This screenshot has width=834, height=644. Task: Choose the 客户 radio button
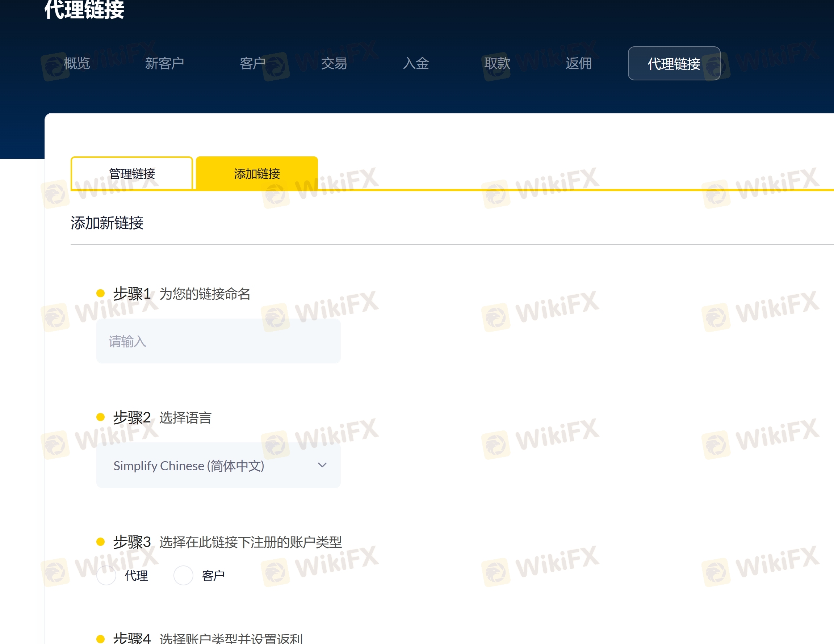coord(183,575)
